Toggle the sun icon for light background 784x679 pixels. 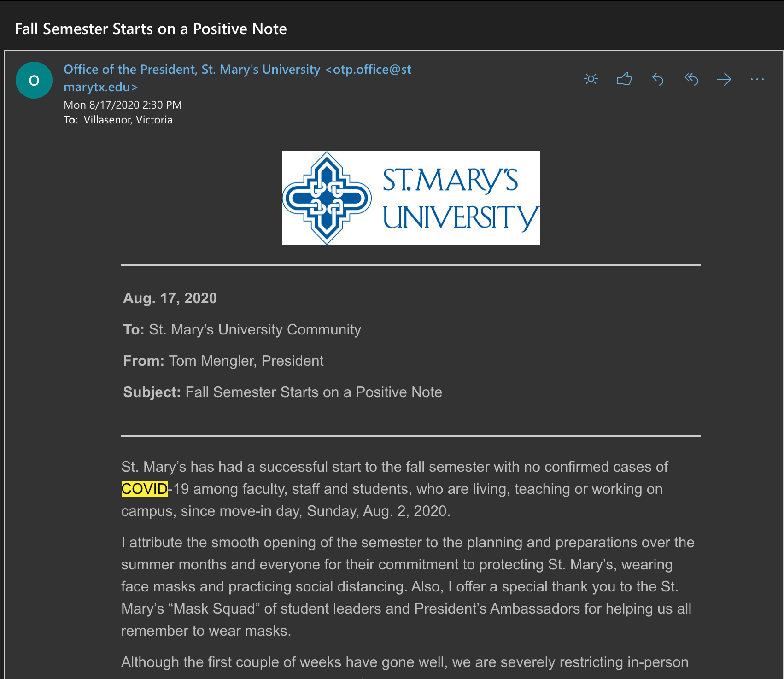[591, 79]
